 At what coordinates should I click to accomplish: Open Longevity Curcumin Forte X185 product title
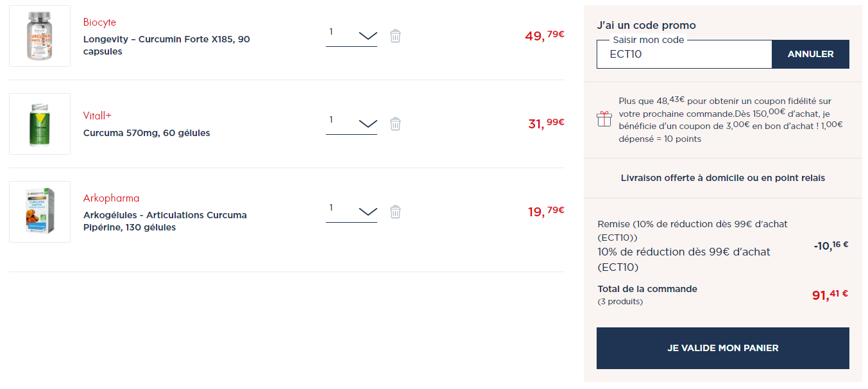[x=167, y=46]
